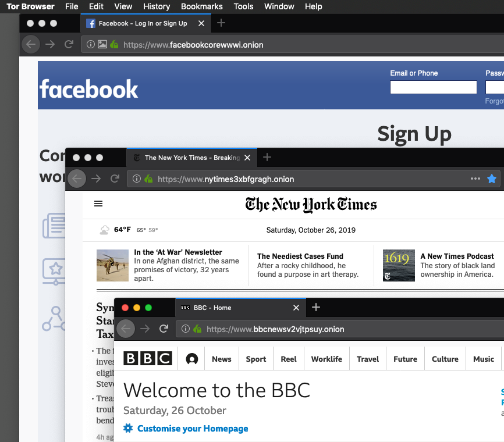Image resolution: width=504 pixels, height=442 pixels.
Task: Open the Afghan helicopter article thumbnail
Action: click(112, 265)
